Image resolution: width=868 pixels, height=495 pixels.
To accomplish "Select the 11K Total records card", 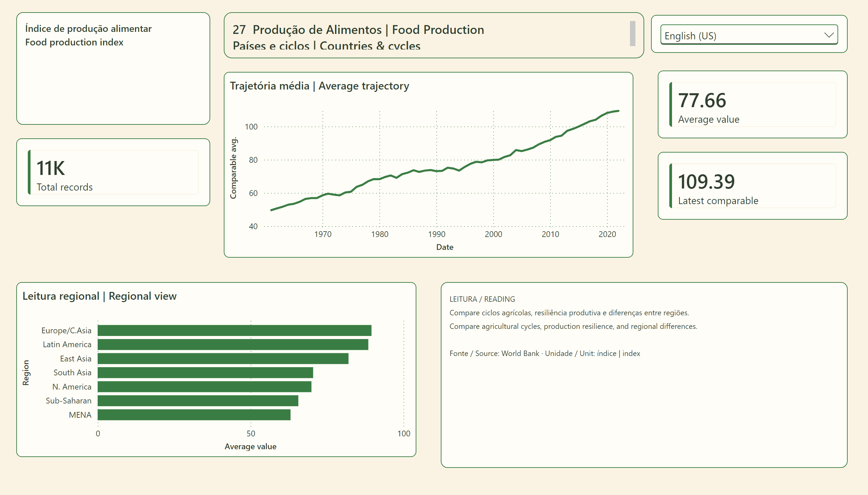I will point(113,172).
